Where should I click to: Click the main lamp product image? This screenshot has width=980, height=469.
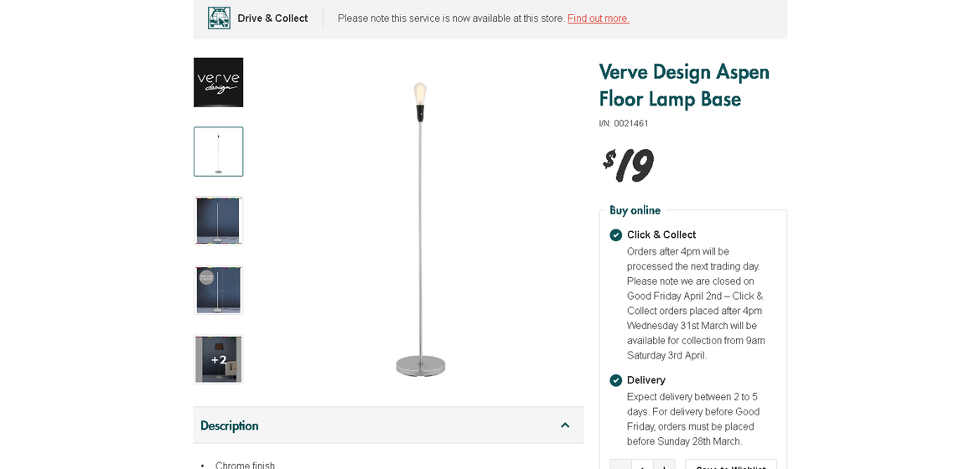(x=420, y=228)
